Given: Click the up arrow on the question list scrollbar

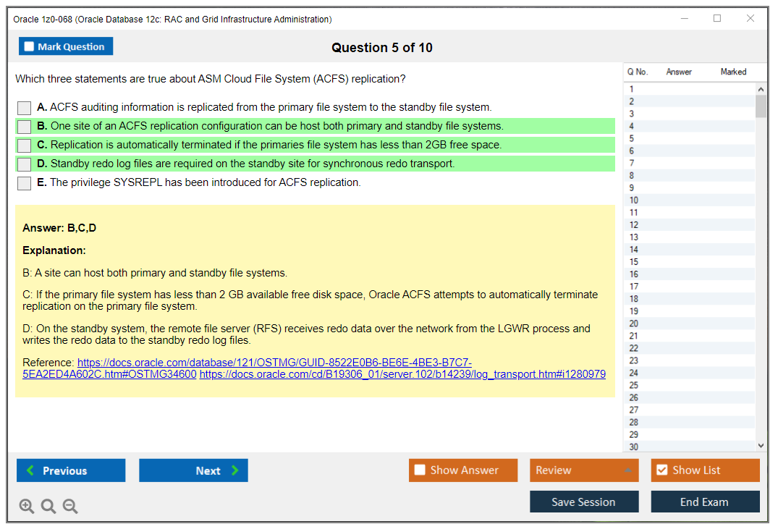Looking at the screenshot, I should [761, 88].
